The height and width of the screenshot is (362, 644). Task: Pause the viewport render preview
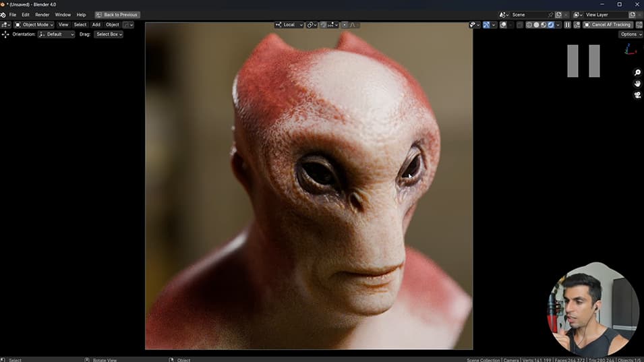click(567, 25)
